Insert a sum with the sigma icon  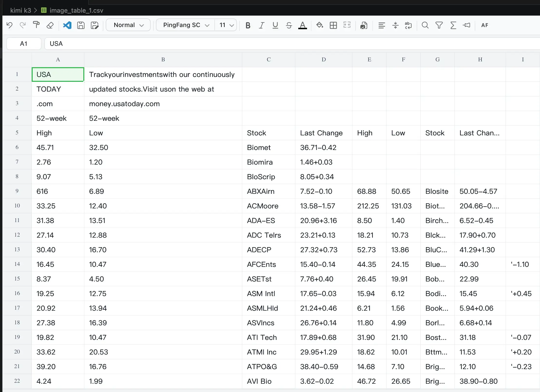(x=453, y=25)
